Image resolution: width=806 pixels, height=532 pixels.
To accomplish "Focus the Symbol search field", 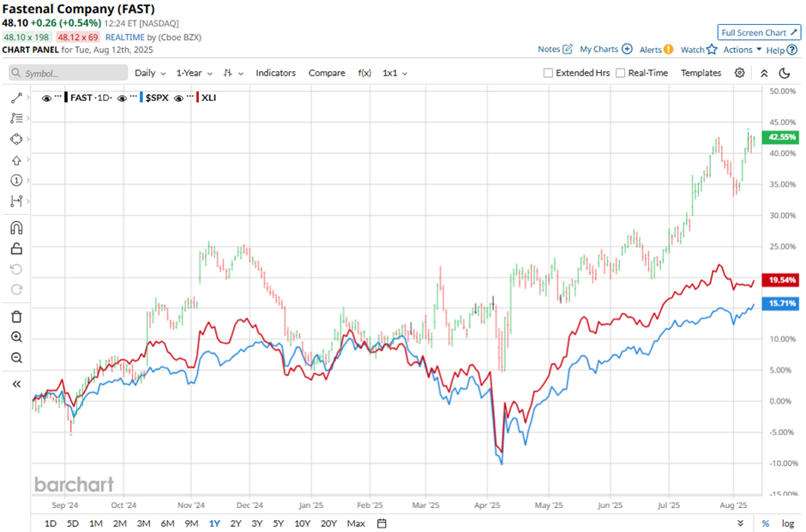I will (69, 73).
